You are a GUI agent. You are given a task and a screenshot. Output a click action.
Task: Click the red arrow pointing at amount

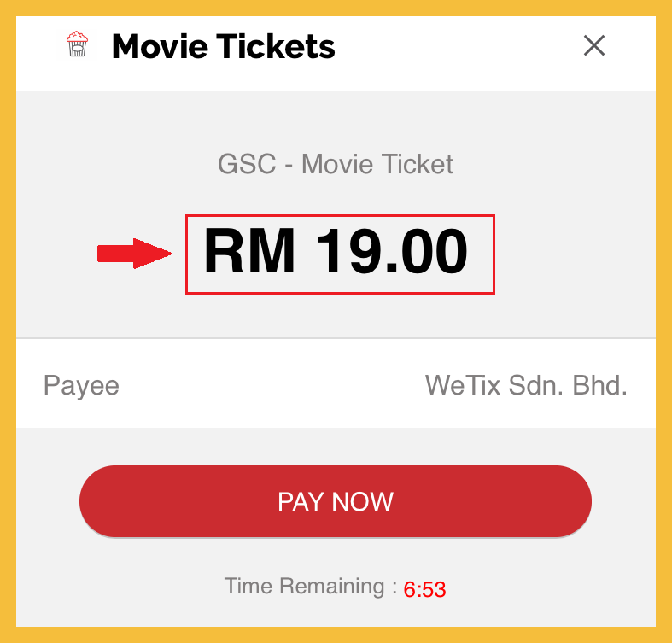point(135,254)
